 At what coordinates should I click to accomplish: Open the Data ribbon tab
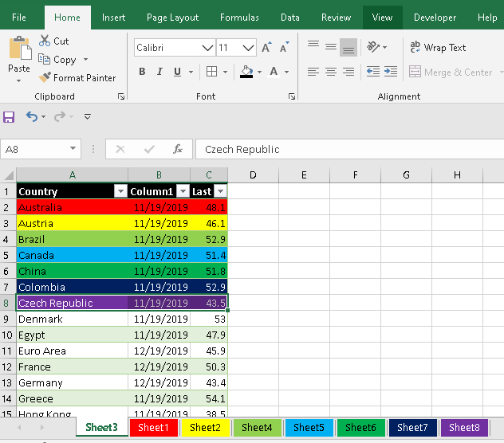tap(290, 18)
